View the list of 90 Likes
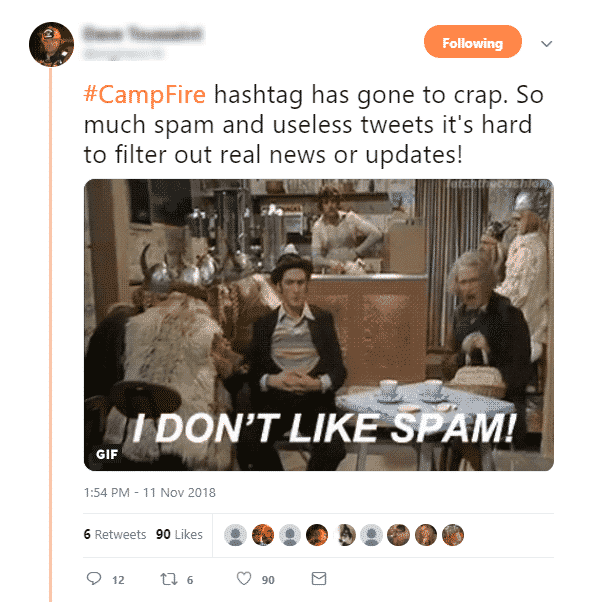 [179, 534]
